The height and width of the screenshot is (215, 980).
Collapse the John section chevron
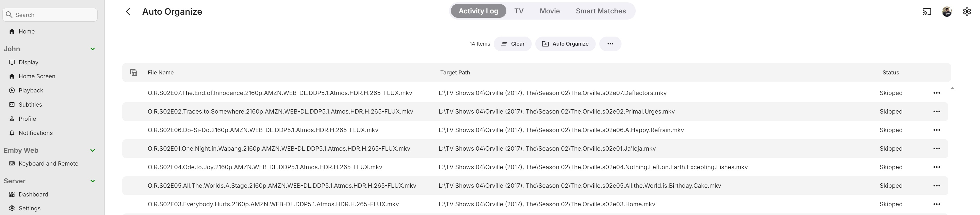[x=92, y=49]
